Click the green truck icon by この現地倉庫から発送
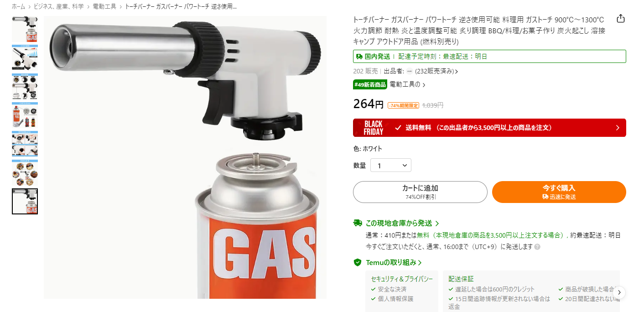This screenshot has height=312, width=644. (x=358, y=223)
